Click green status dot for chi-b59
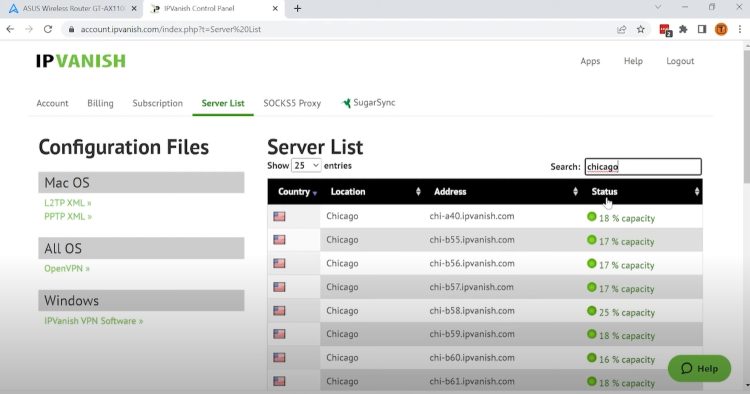The image size is (750, 394). [592, 334]
